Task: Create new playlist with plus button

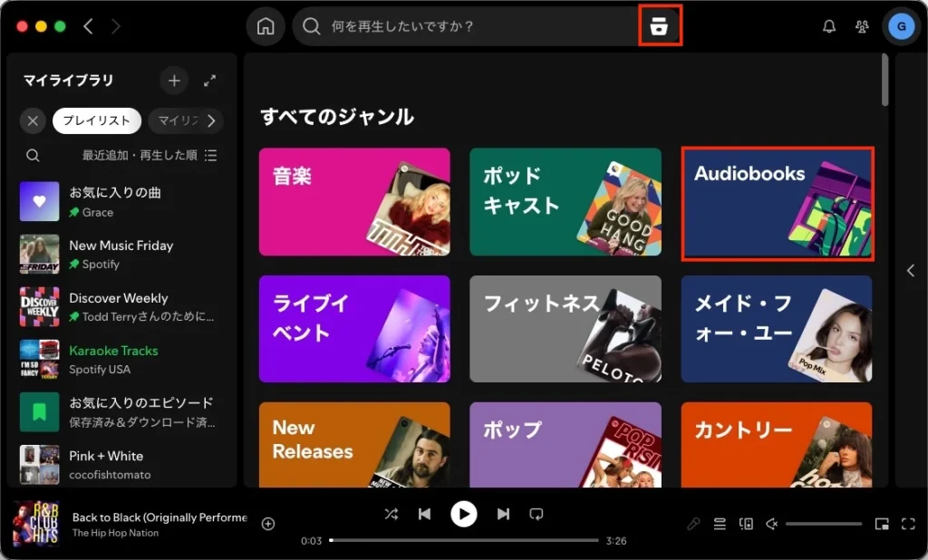Action: point(174,81)
